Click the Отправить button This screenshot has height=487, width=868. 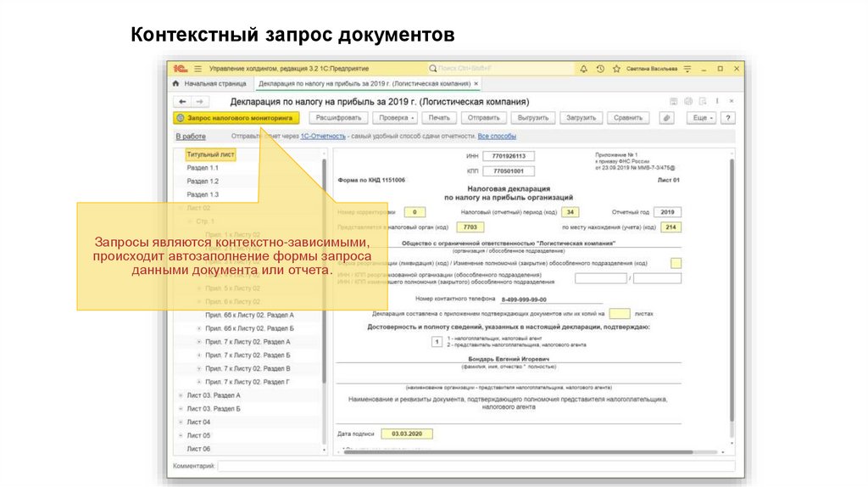tap(483, 118)
